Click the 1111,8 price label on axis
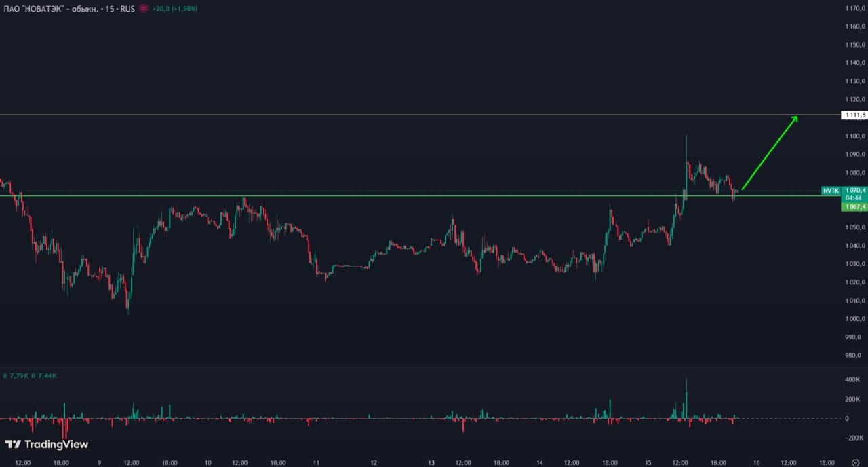 [x=854, y=115]
